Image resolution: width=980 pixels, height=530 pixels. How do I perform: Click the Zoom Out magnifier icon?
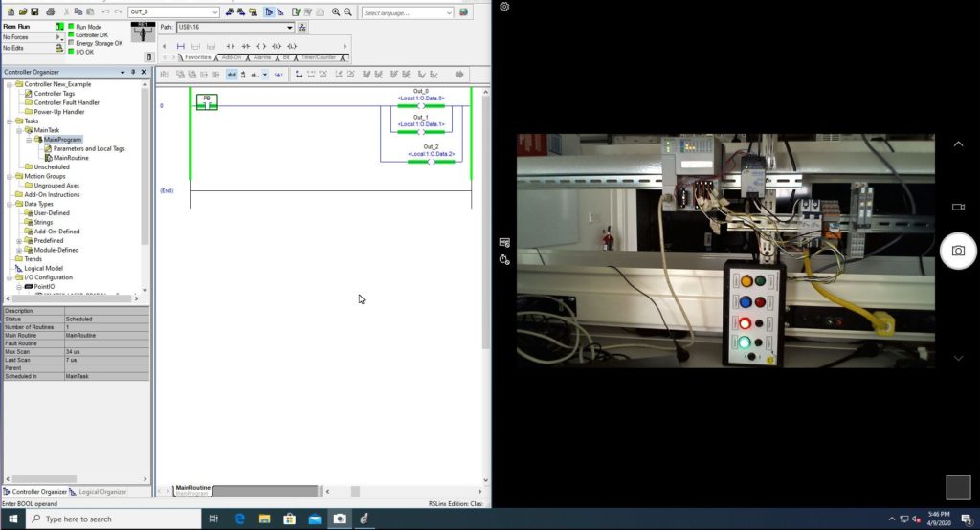pos(347,12)
